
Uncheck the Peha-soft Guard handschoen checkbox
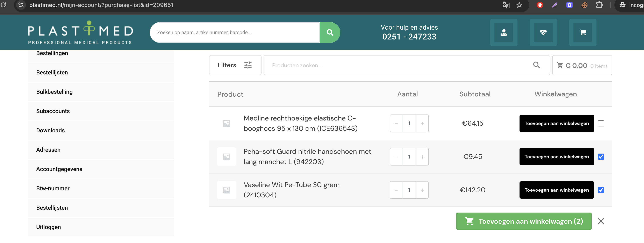pyautogui.click(x=601, y=157)
